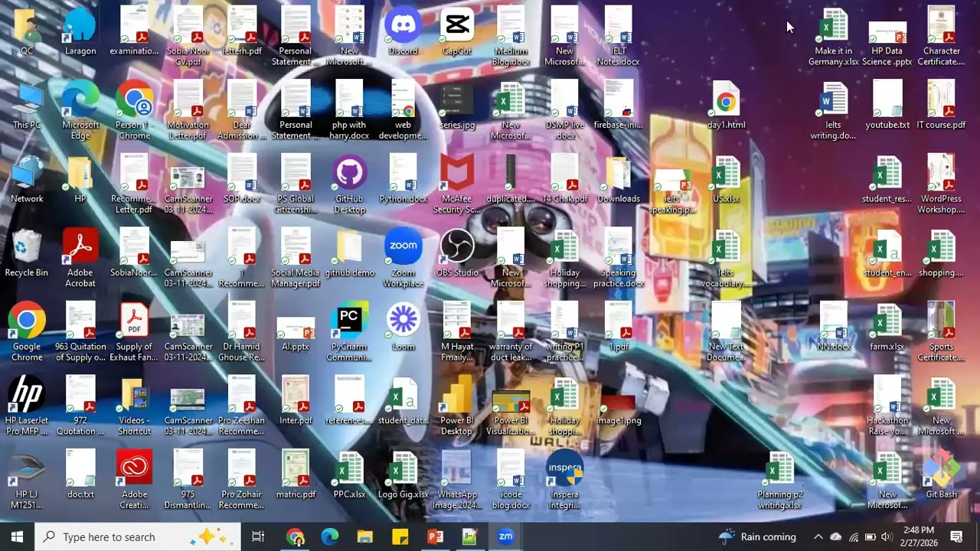Select the youtube.txt file
The image size is (980, 551).
tap(887, 106)
